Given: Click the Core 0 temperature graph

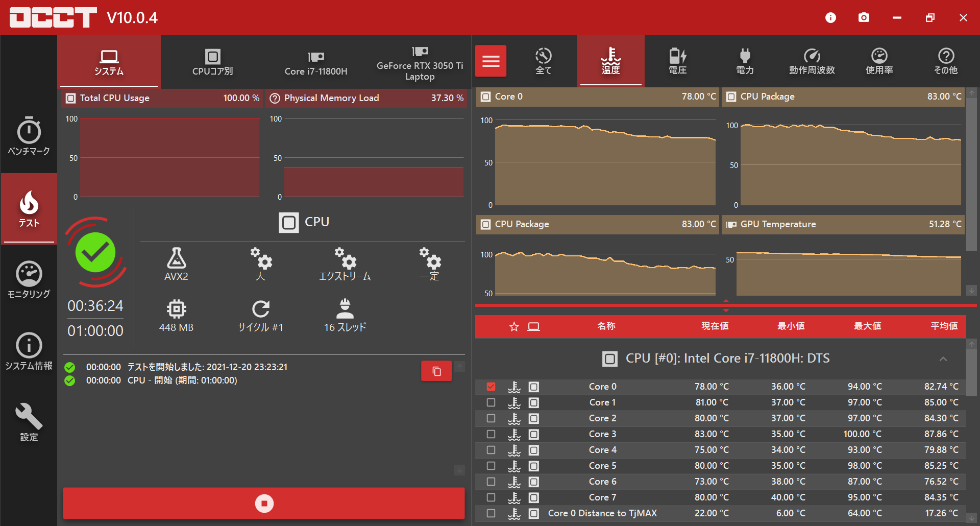Looking at the screenshot, I should point(605,163).
